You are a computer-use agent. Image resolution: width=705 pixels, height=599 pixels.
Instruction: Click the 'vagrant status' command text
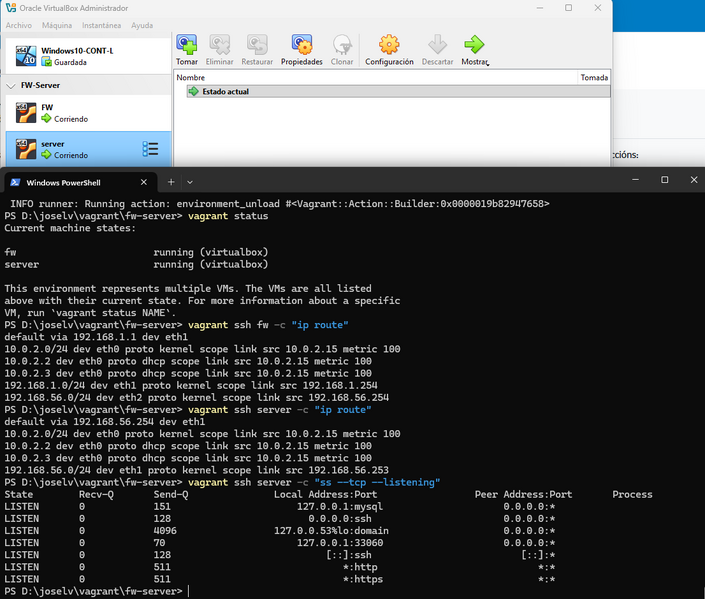coord(228,216)
